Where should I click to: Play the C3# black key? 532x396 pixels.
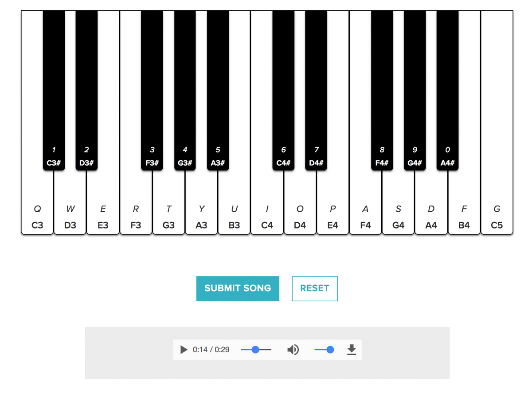click(53, 89)
